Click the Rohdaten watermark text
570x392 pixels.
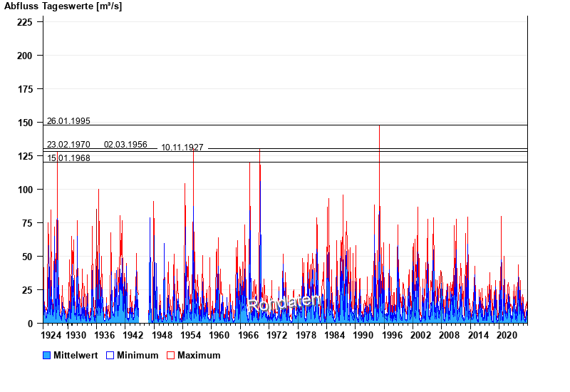pos(284,303)
